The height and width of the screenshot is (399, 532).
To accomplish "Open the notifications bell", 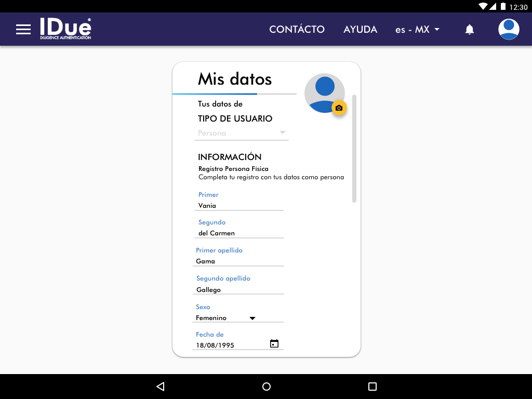I will [x=469, y=30].
